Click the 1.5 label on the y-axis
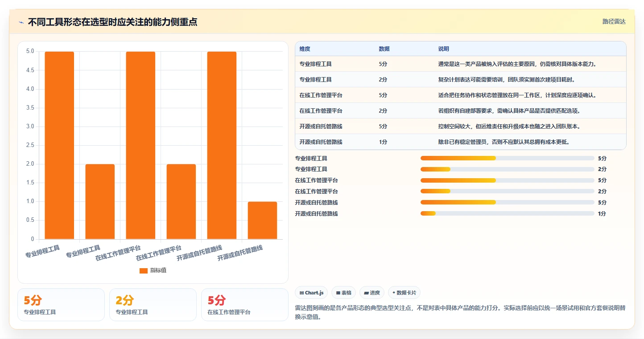Image resolution: width=644 pixels, height=339 pixels. click(x=30, y=183)
